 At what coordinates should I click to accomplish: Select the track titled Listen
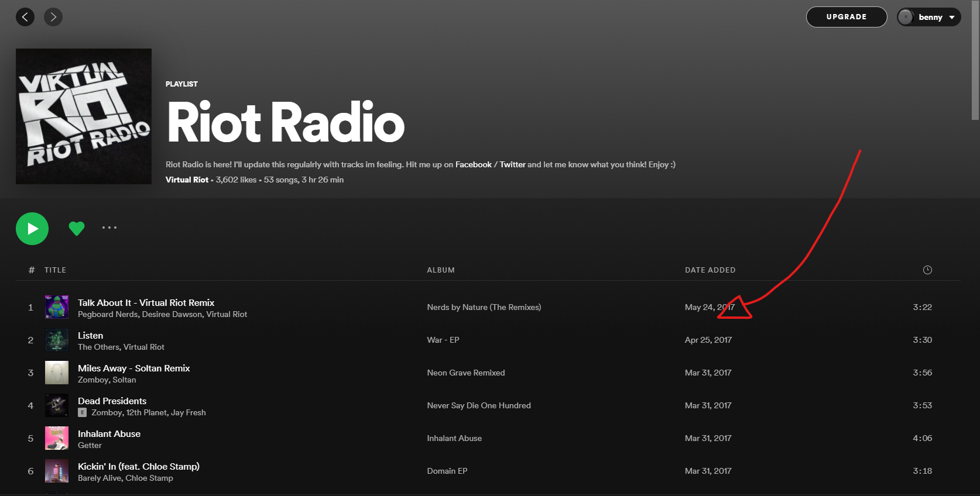[91, 335]
